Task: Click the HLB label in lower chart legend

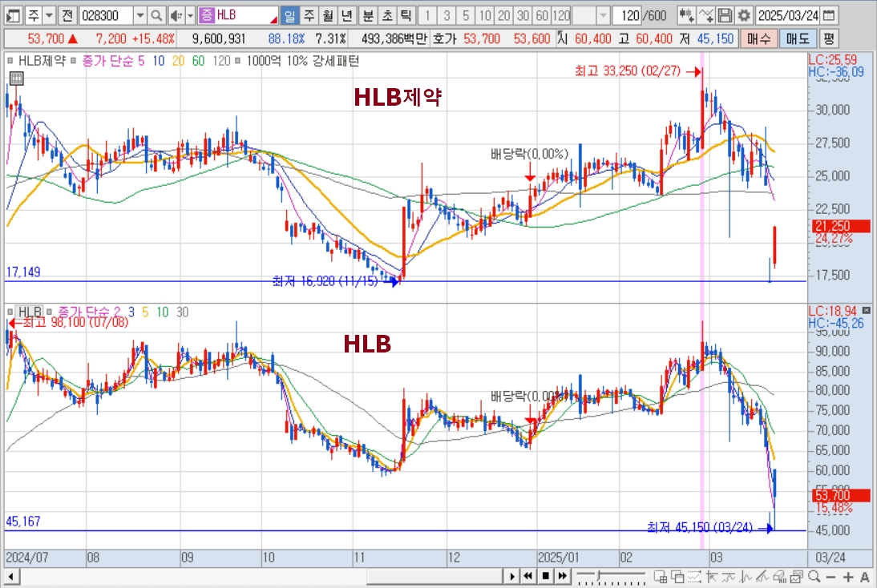Action: pyautogui.click(x=30, y=312)
